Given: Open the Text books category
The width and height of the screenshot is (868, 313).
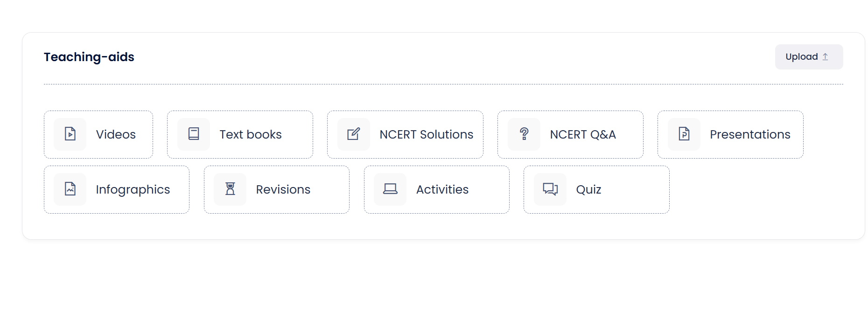Looking at the screenshot, I should (240, 134).
